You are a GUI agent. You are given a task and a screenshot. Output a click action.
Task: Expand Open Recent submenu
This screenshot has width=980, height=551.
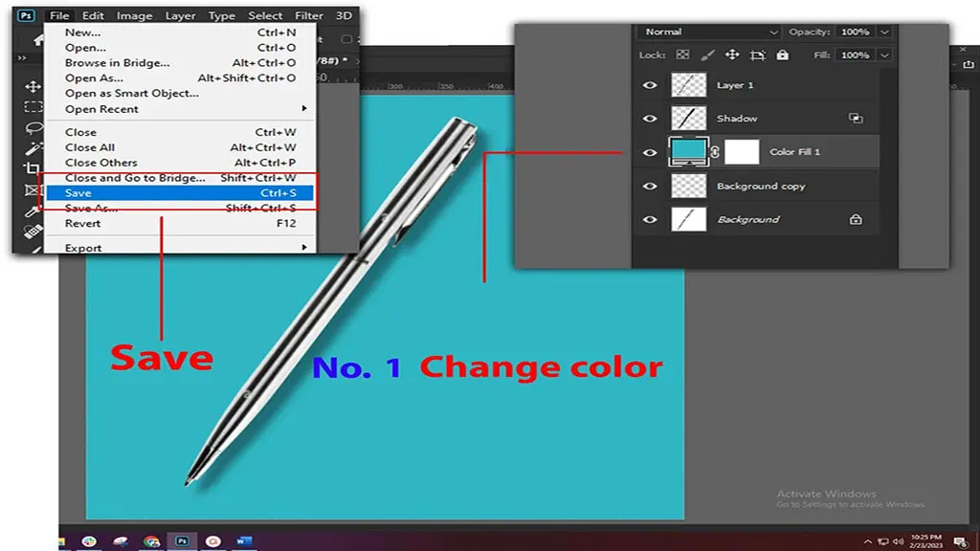click(304, 109)
